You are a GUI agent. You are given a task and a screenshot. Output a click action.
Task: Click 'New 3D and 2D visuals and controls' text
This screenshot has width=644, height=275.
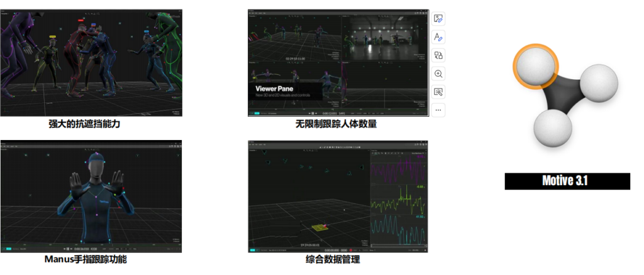282,95
